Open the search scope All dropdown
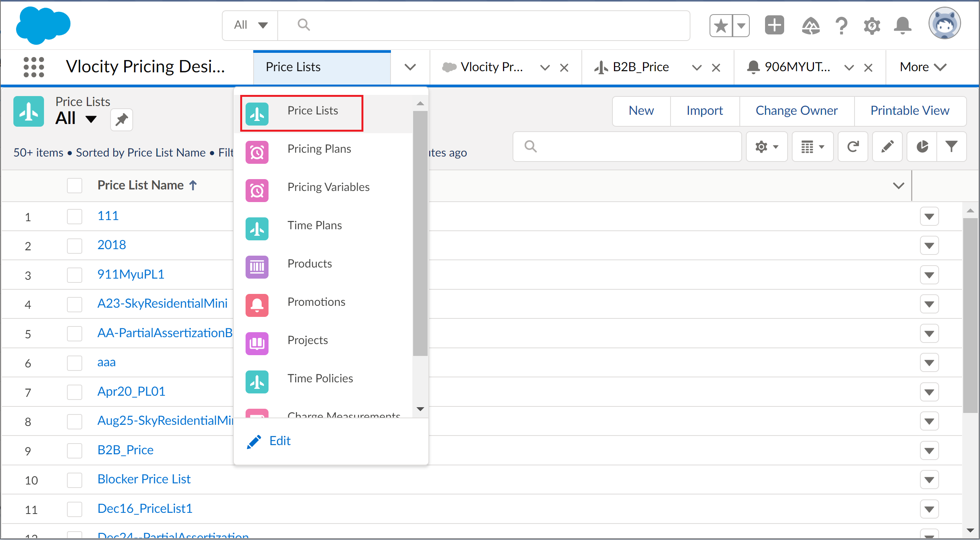980x540 pixels. pos(250,25)
